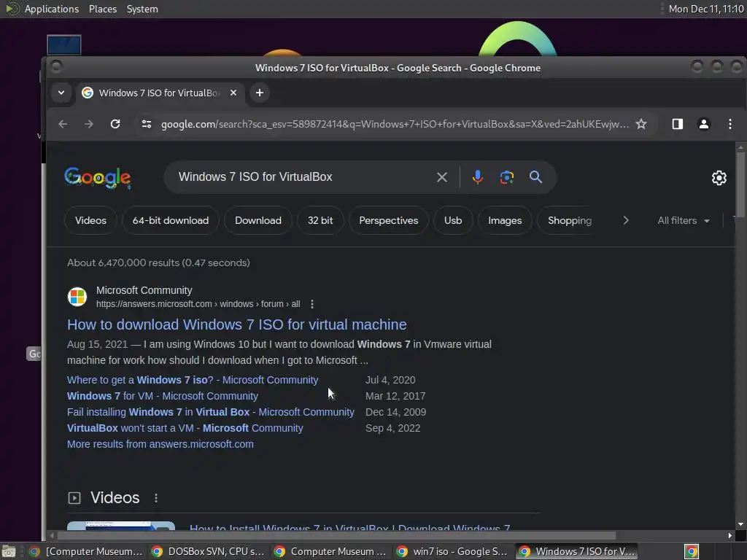Open more options for Microsoft Community result
The image size is (747, 560).
tap(312, 304)
